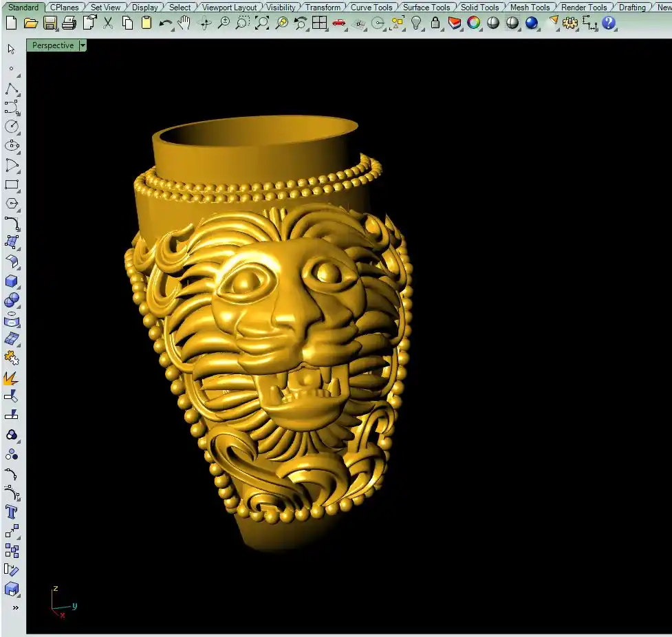672x637 pixels.
Task: Switch to the four-viewport layout icon
Action: [320, 23]
